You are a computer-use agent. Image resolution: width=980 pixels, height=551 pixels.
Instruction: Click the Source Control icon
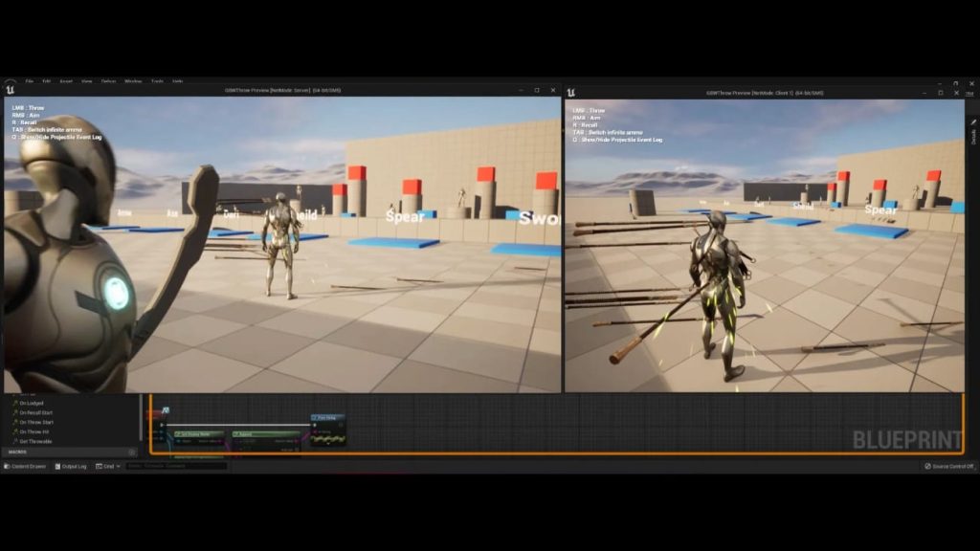coord(928,466)
